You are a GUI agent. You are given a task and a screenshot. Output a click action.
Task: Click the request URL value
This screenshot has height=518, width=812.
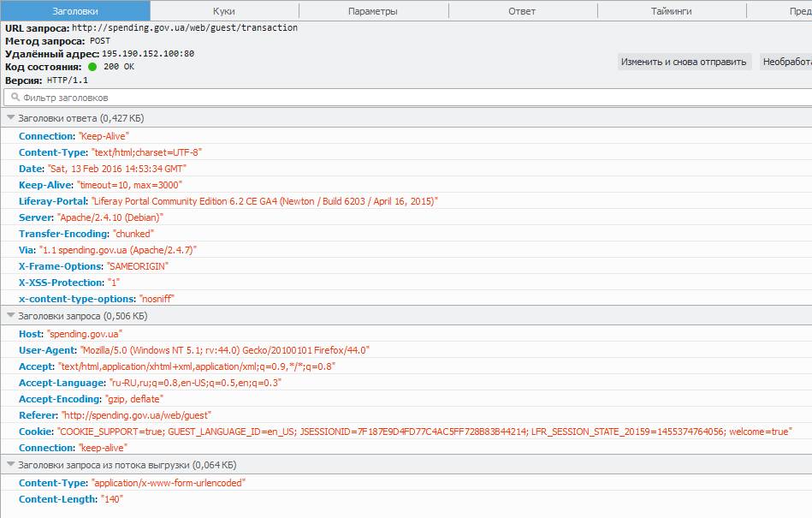click(184, 27)
